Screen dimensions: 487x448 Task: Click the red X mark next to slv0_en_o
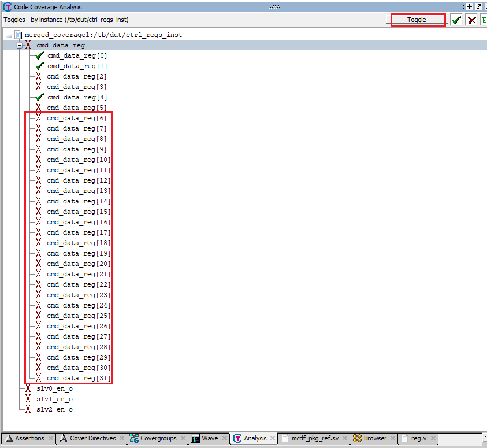pos(27,388)
